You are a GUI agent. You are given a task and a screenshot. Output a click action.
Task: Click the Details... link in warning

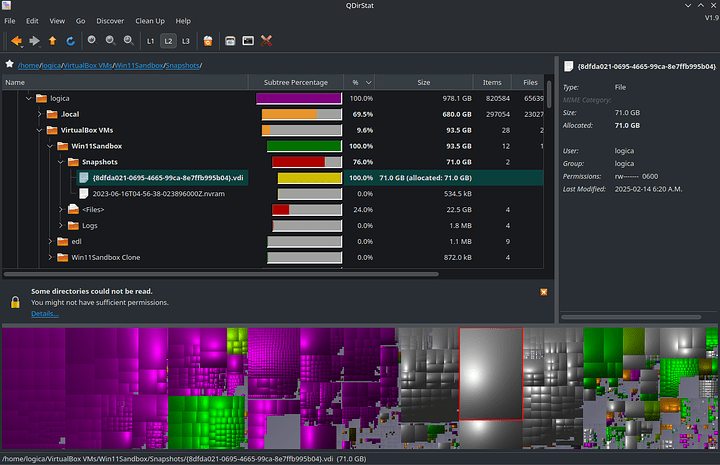pos(44,313)
